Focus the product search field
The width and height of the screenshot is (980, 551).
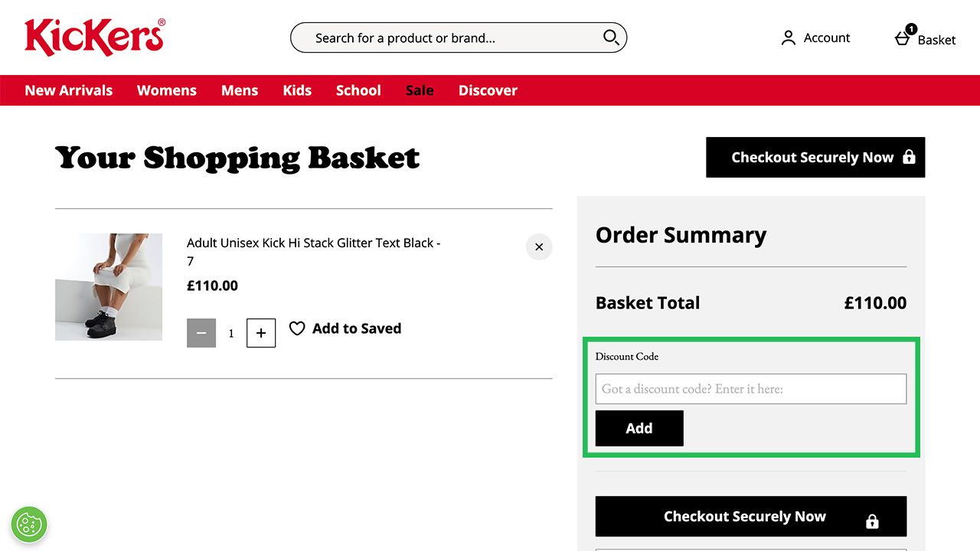tap(459, 37)
